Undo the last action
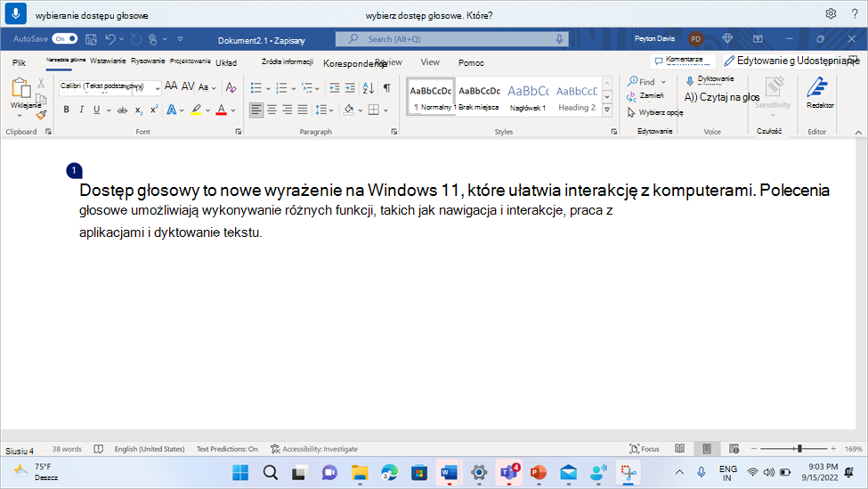 (x=110, y=39)
